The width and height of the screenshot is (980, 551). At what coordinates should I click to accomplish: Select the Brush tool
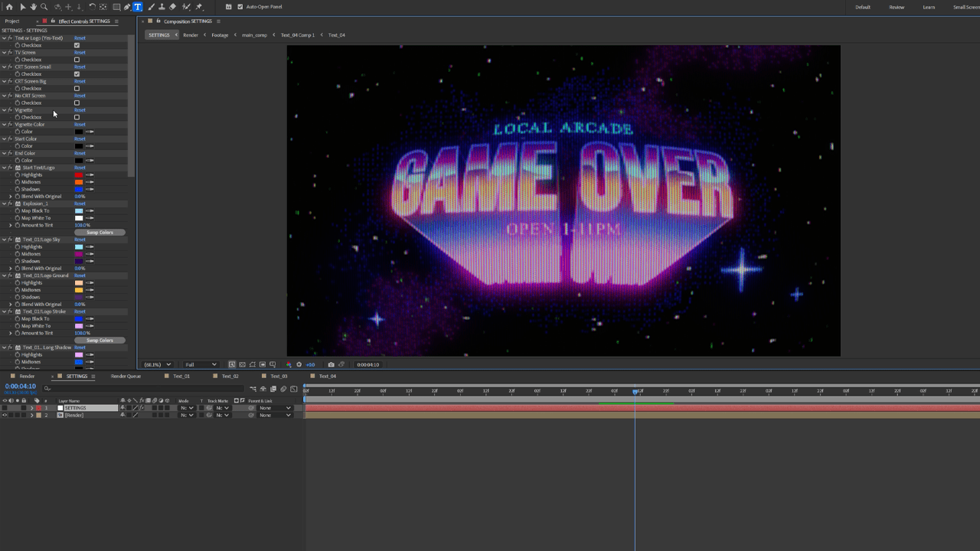coord(151,7)
